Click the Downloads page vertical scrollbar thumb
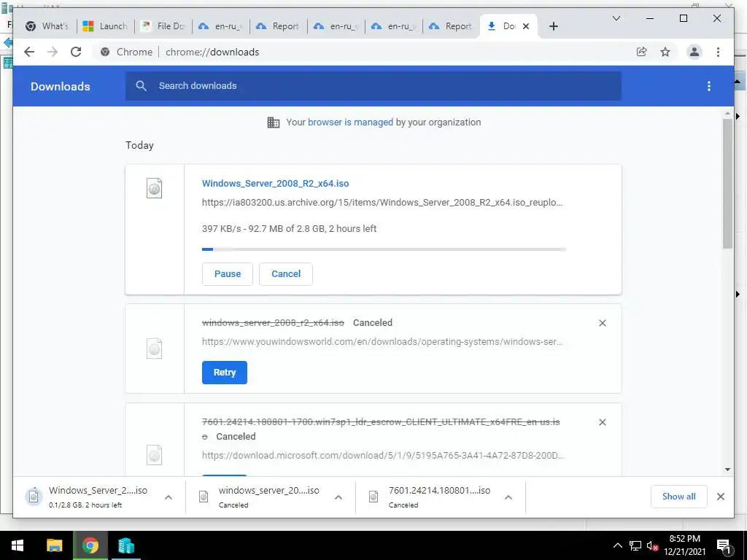747x560 pixels. (727, 183)
